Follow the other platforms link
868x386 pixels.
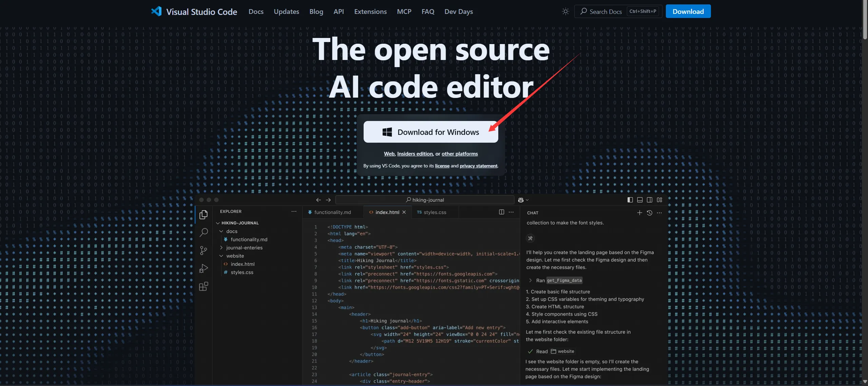(x=460, y=154)
